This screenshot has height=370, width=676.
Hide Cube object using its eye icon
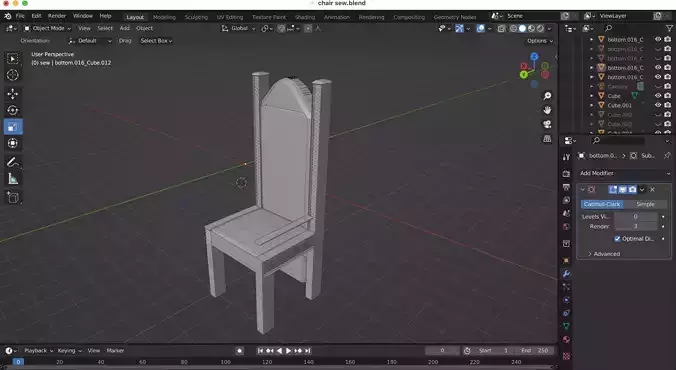click(658, 95)
